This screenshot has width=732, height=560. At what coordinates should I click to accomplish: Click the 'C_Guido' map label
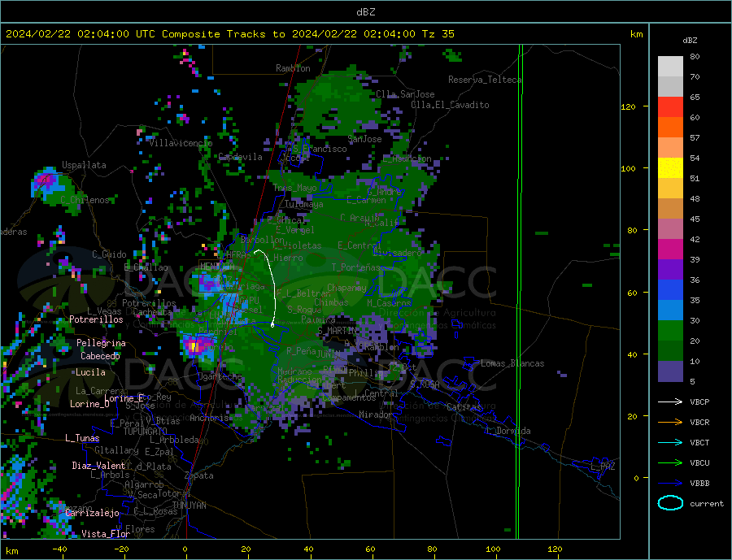(x=109, y=254)
